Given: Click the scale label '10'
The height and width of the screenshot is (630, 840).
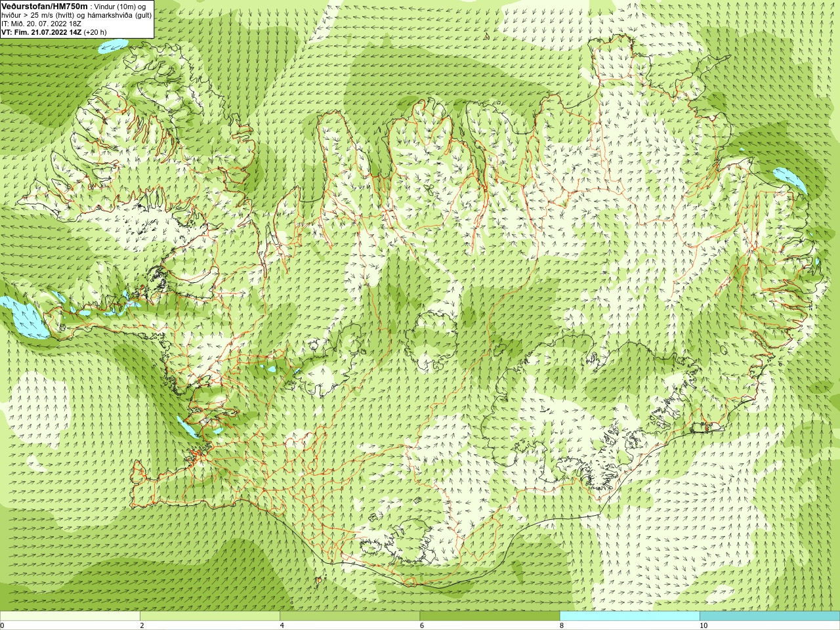Looking at the screenshot, I should tap(703, 625).
